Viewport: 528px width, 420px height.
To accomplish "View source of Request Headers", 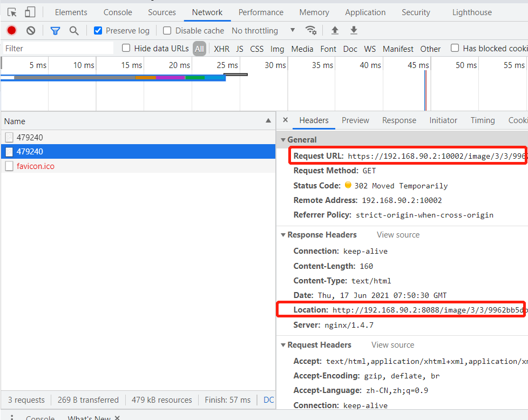I will (392, 345).
